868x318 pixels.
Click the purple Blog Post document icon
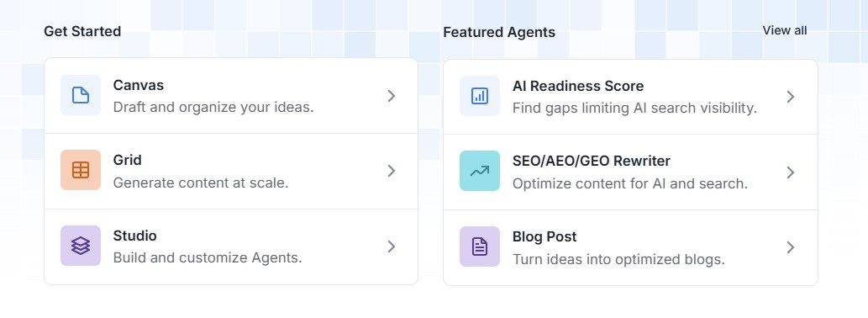(480, 246)
